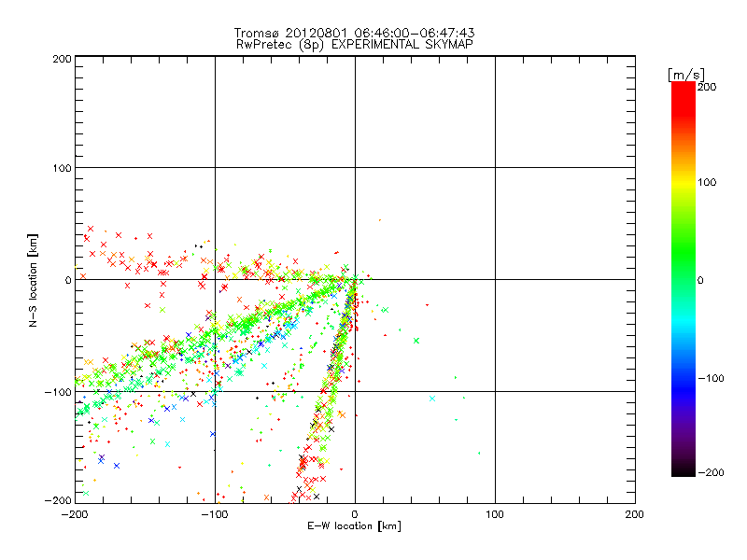
Task: Click the 'N-S location [km]' axis label
Action: click(x=33, y=281)
